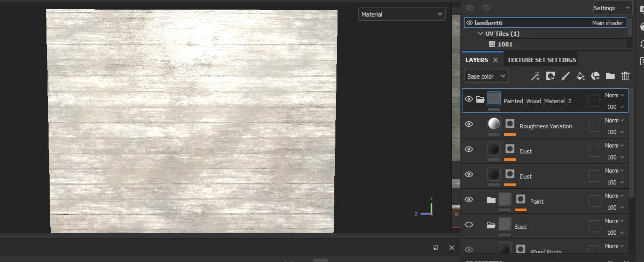This screenshot has height=262, width=644.
Task: Click the UV tile grid icon beside 1001
Action: click(x=492, y=44)
